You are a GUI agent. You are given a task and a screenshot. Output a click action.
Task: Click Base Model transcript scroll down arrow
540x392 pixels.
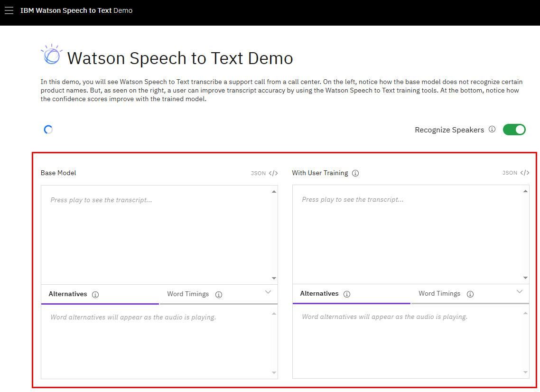[274, 278]
